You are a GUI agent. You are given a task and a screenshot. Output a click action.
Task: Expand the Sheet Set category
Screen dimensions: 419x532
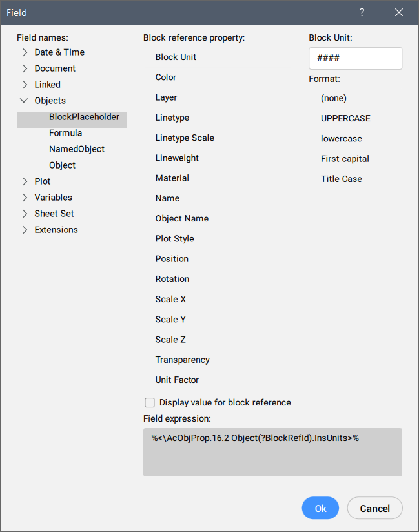(x=25, y=214)
